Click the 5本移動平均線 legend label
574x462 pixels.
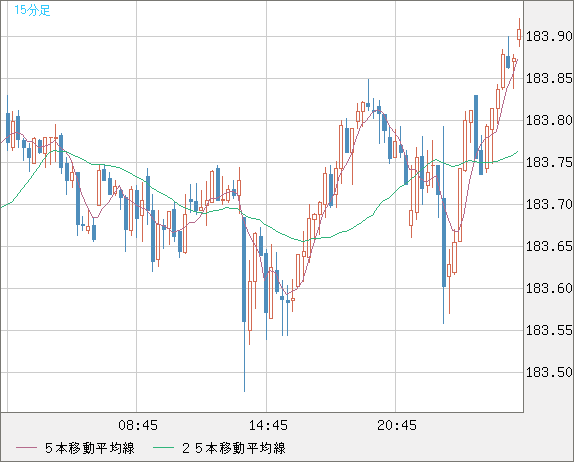point(90,448)
